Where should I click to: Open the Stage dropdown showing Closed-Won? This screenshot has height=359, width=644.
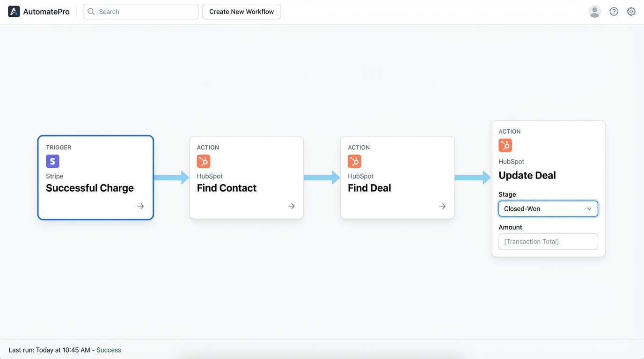pos(548,208)
